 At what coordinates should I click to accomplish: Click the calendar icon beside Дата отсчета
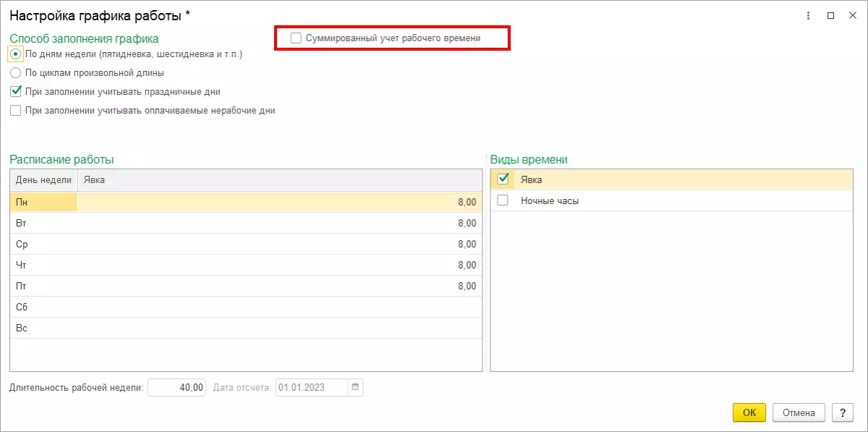pos(355,387)
